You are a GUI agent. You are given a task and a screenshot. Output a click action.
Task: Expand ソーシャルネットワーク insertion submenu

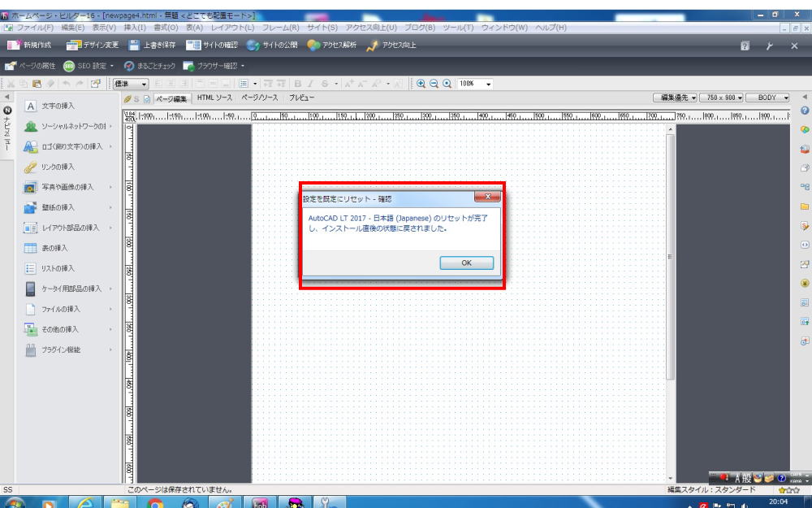(110, 126)
